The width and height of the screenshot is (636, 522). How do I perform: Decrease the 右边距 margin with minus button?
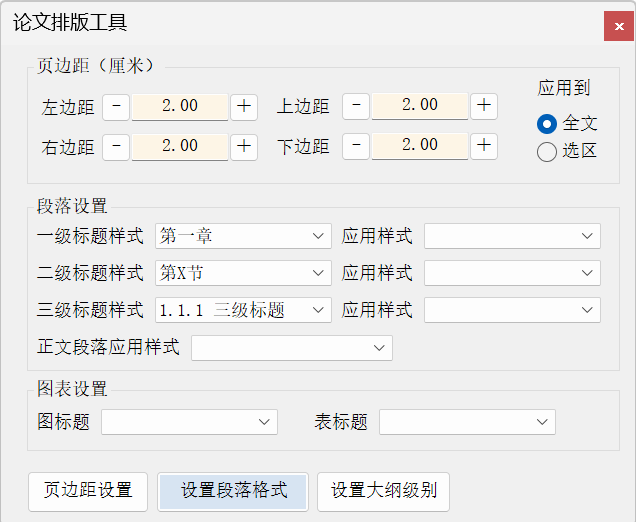pos(116,146)
